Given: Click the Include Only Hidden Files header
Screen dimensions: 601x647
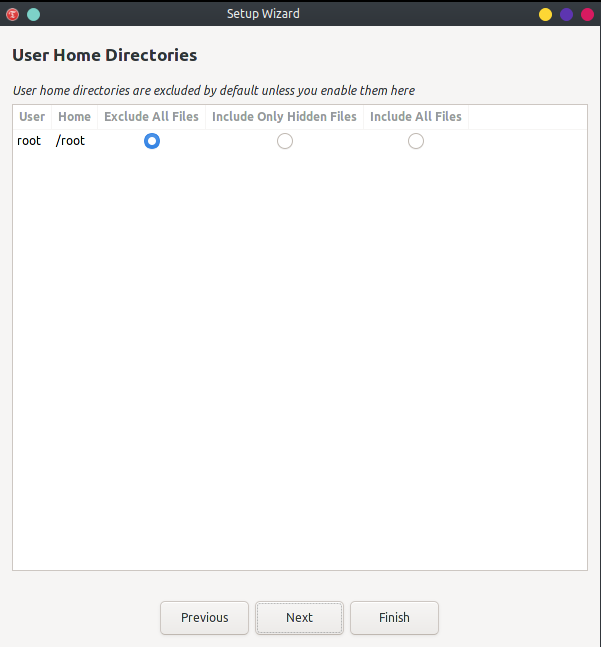Looking at the screenshot, I should pyautogui.click(x=284, y=117).
